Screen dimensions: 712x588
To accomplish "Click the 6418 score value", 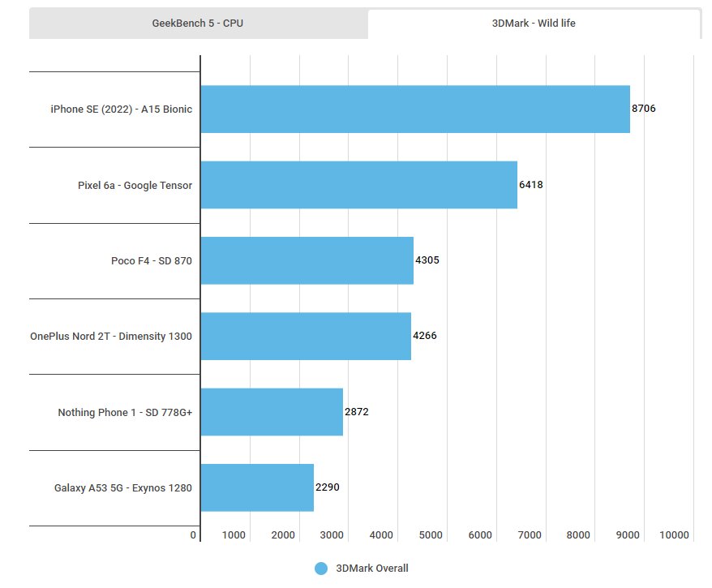I will (531, 184).
